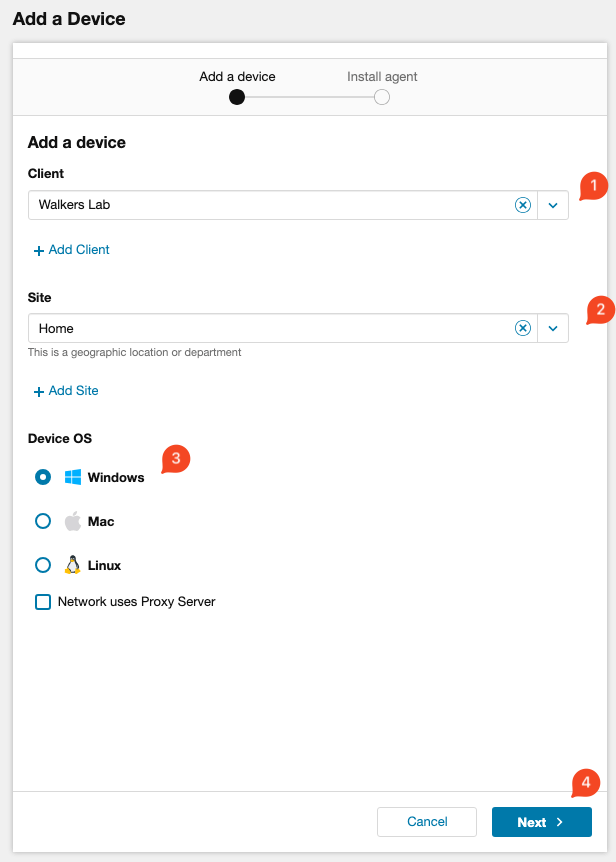The width and height of the screenshot is (616, 862).
Task: Select the Mac radio button
Action: point(43,521)
